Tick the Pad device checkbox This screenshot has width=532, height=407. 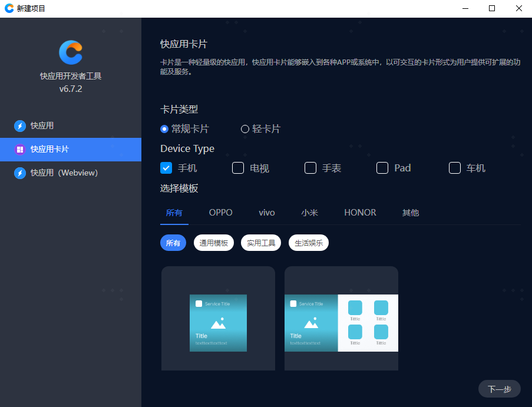point(382,168)
